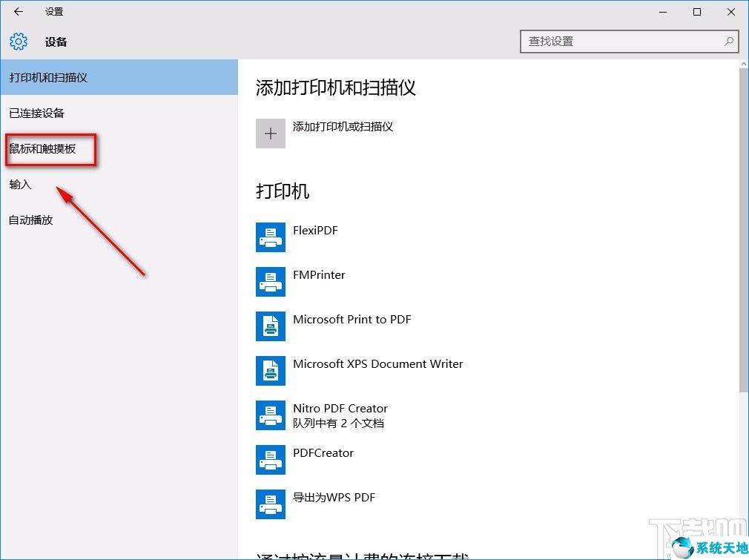Viewport: 749px width, 560px height.
Task: Click the 查找设置 search field
Action: [629, 42]
